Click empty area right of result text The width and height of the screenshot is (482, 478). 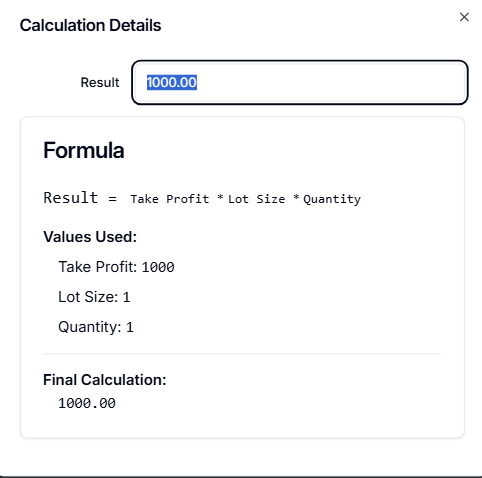330,82
